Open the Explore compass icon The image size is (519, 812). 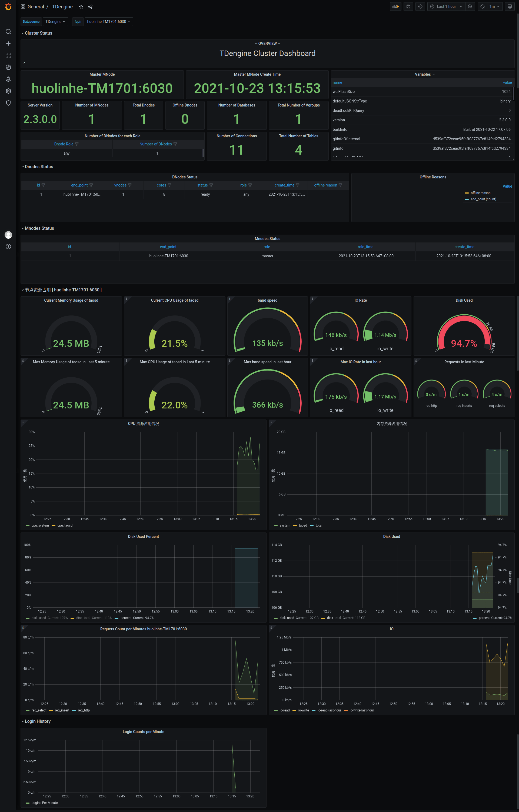(8, 68)
